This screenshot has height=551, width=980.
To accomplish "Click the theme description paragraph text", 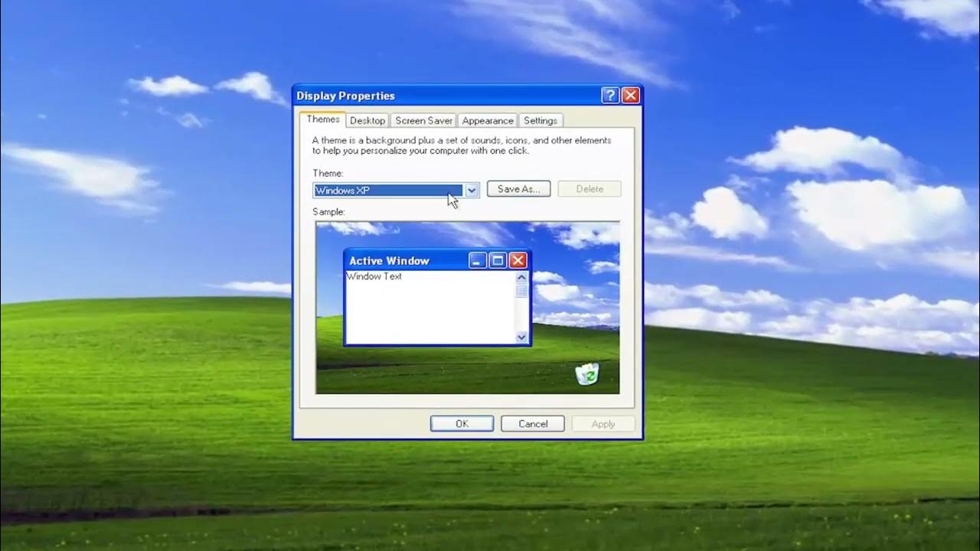I will [462, 145].
